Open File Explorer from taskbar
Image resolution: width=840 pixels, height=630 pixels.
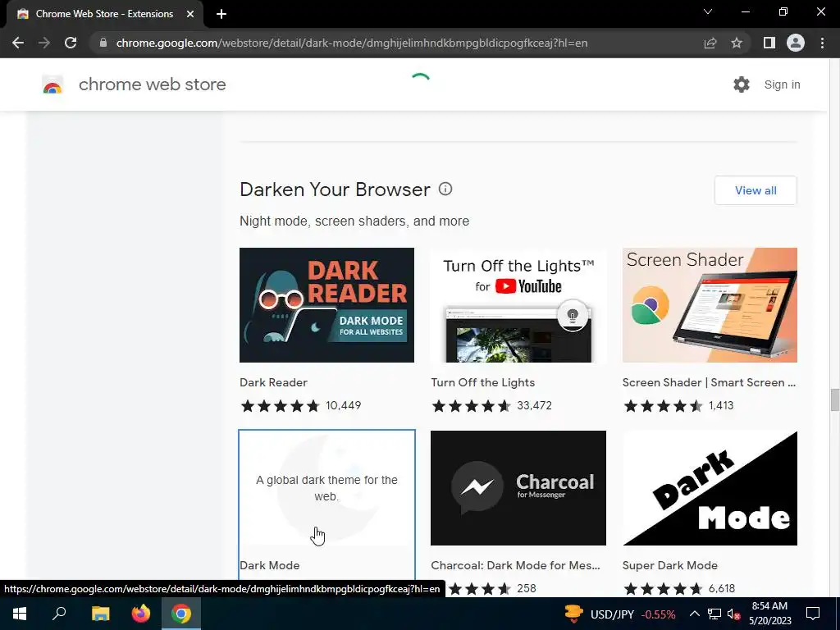(x=100, y=614)
